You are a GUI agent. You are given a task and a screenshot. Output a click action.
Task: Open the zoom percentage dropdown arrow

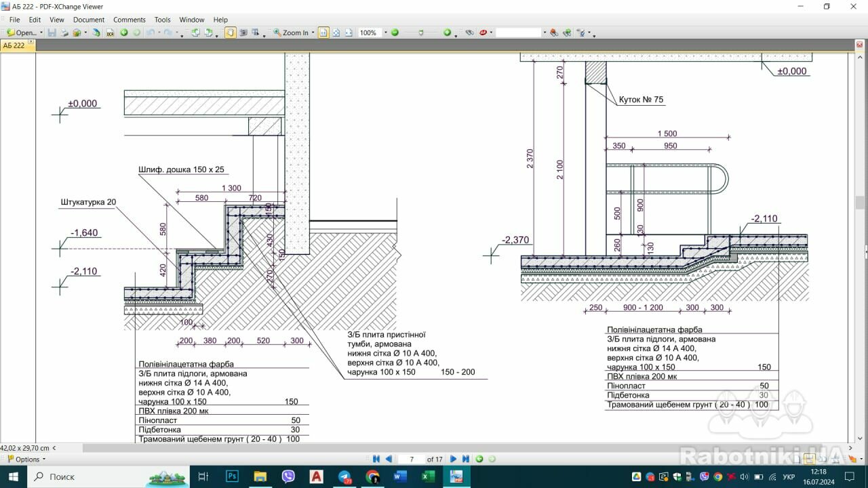tap(386, 33)
